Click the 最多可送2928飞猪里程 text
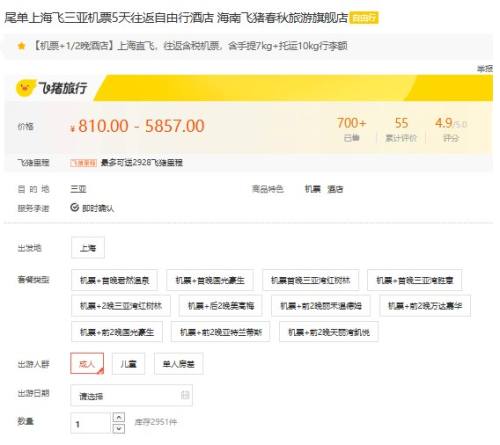This screenshot has height=445, width=500. click(x=142, y=163)
